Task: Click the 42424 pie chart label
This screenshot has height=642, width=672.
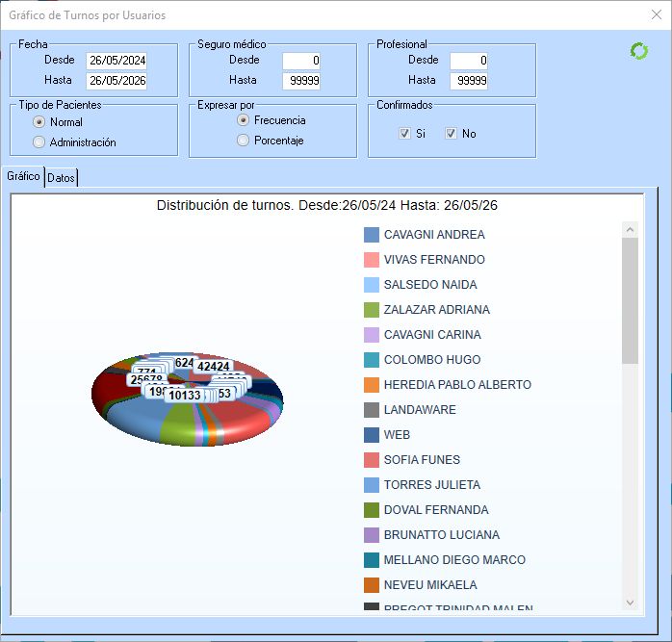Action: click(x=213, y=367)
